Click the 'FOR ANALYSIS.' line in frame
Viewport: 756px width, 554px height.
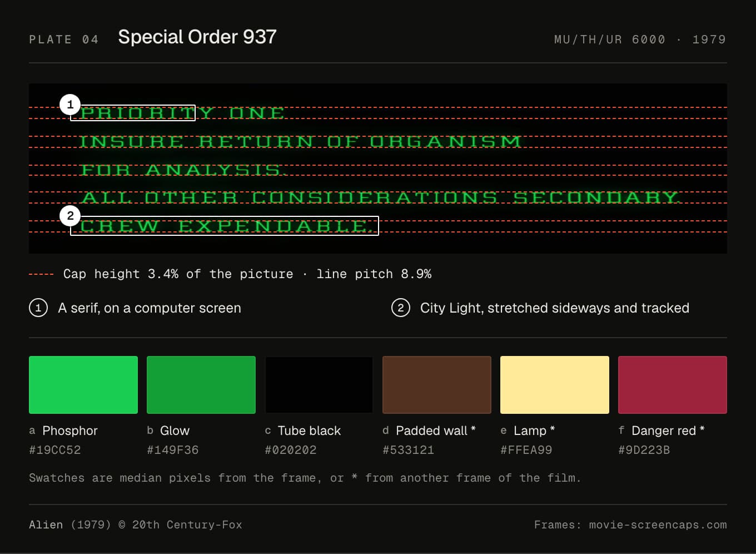coord(183,170)
